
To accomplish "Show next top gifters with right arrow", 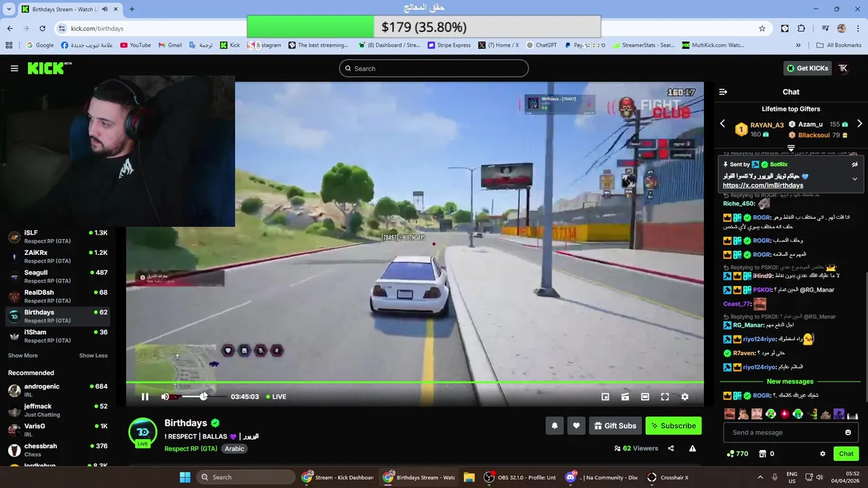I will pos(859,124).
